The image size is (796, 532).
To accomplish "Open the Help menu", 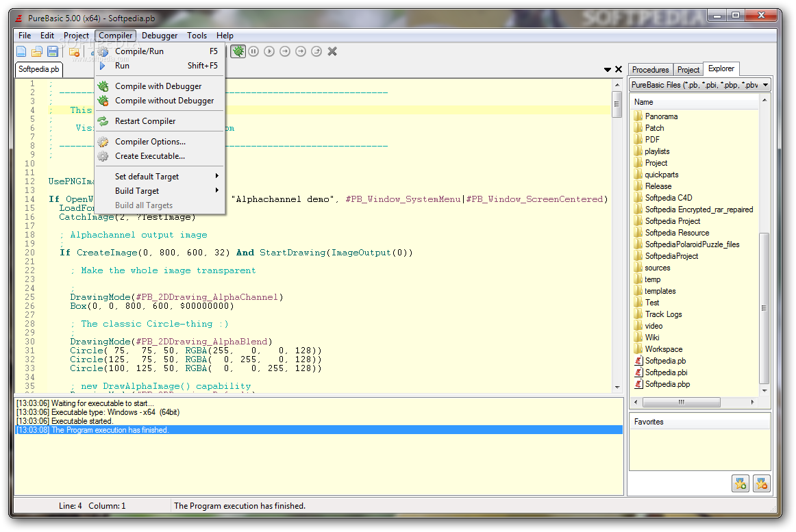I will (225, 36).
